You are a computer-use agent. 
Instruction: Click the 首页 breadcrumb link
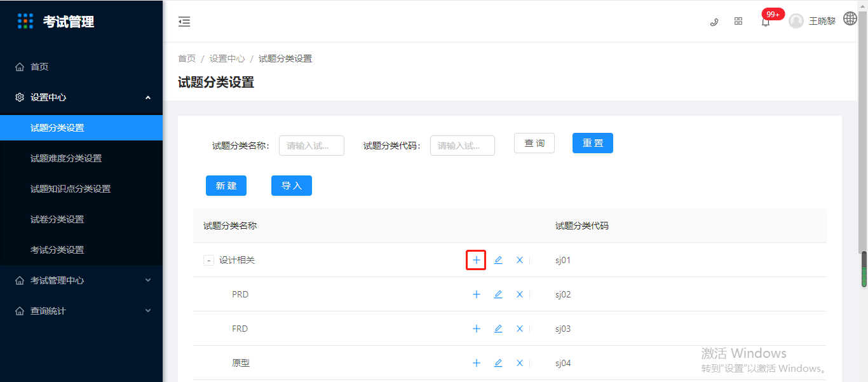[x=187, y=58]
